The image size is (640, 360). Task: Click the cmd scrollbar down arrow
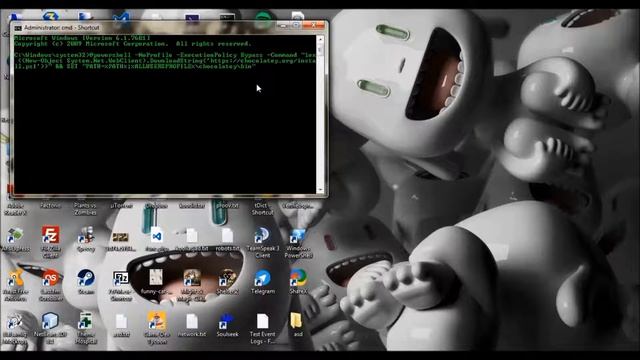click(320, 190)
